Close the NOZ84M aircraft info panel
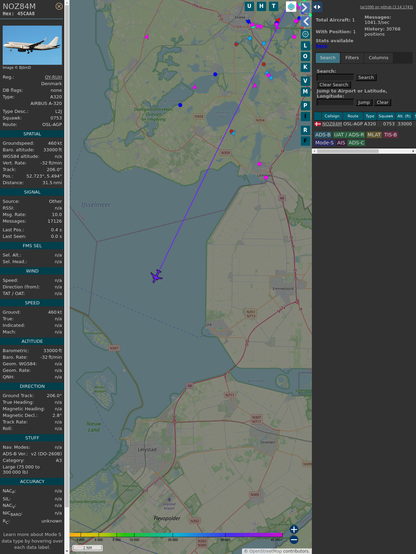Image resolution: width=416 pixels, height=554 pixels. 59,6
